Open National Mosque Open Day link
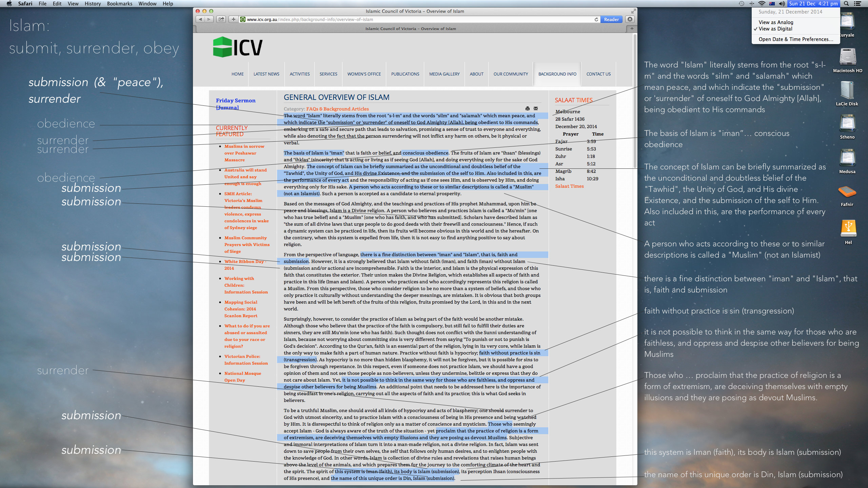Screen dimensions: 868x488 coord(242,377)
